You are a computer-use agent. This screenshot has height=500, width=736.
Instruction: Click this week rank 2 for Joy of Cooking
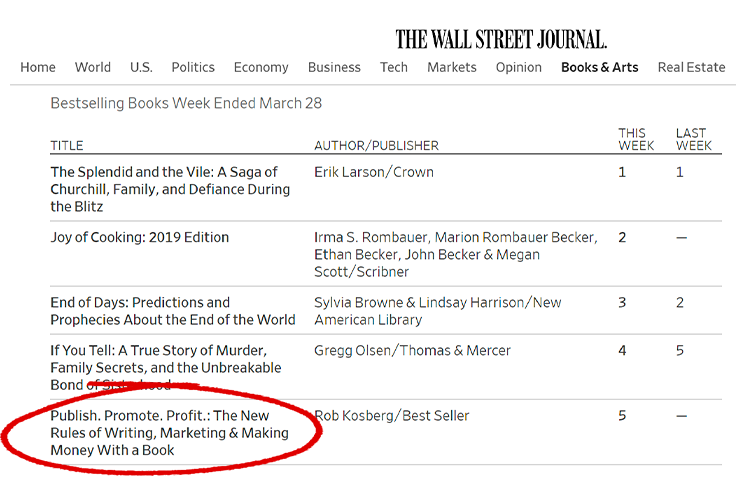622,238
